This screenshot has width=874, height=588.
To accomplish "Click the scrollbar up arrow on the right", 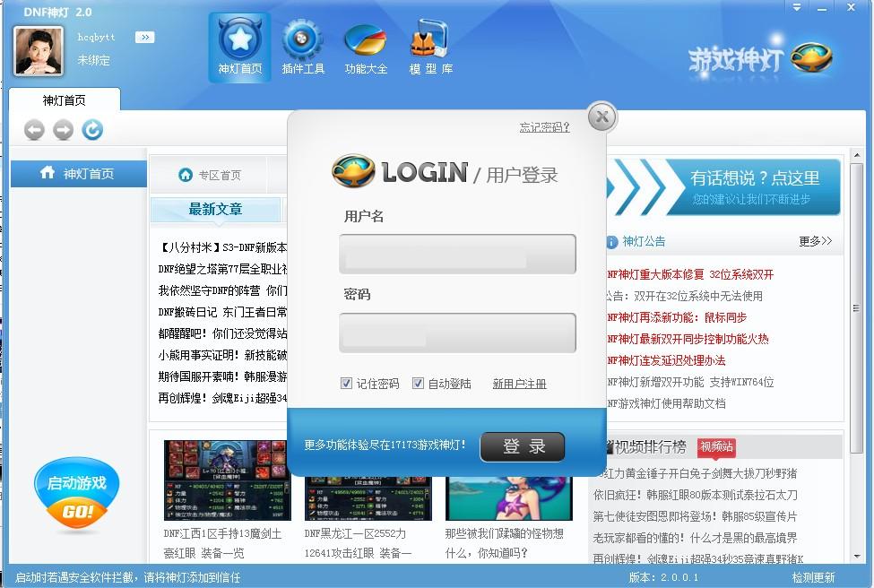I will [857, 155].
